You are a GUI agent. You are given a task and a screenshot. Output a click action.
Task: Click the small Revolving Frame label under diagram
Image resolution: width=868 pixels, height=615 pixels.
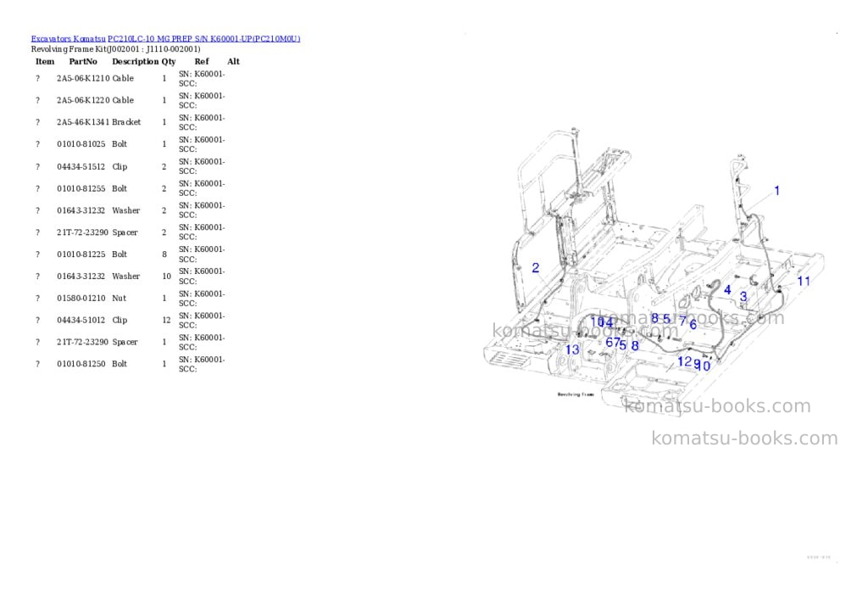(576, 394)
